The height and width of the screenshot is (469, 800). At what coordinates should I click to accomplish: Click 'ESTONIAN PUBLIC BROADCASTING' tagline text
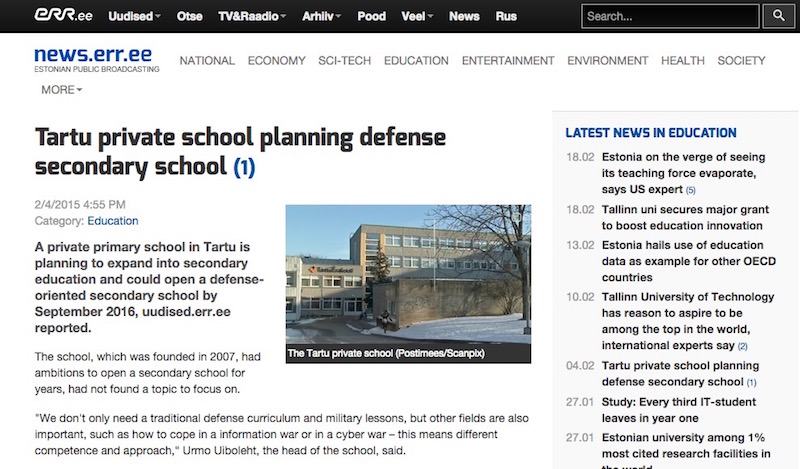[97, 69]
